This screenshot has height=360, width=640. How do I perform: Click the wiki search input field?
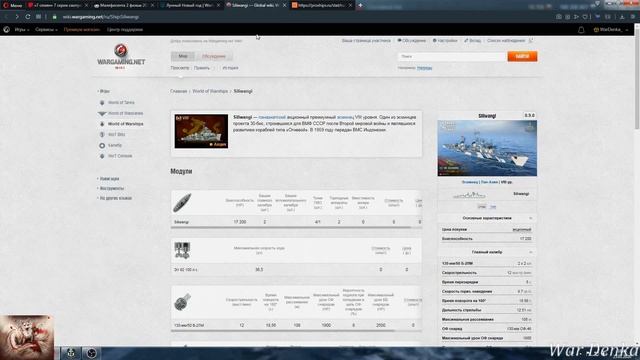click(x=452, y=56)
